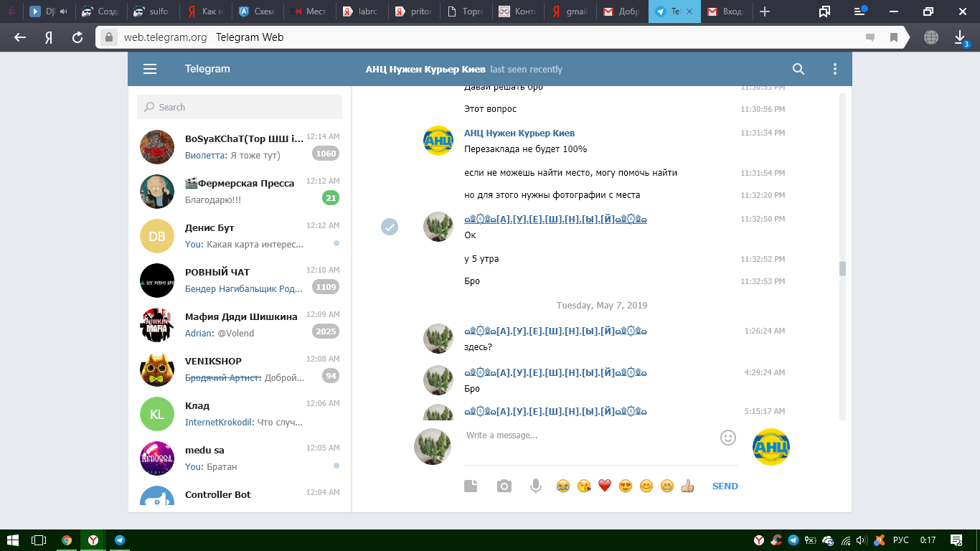Insert the red heart emoji
Image resolution: width=980 pixels, height=551 pixels.
[x=605, y=486]
